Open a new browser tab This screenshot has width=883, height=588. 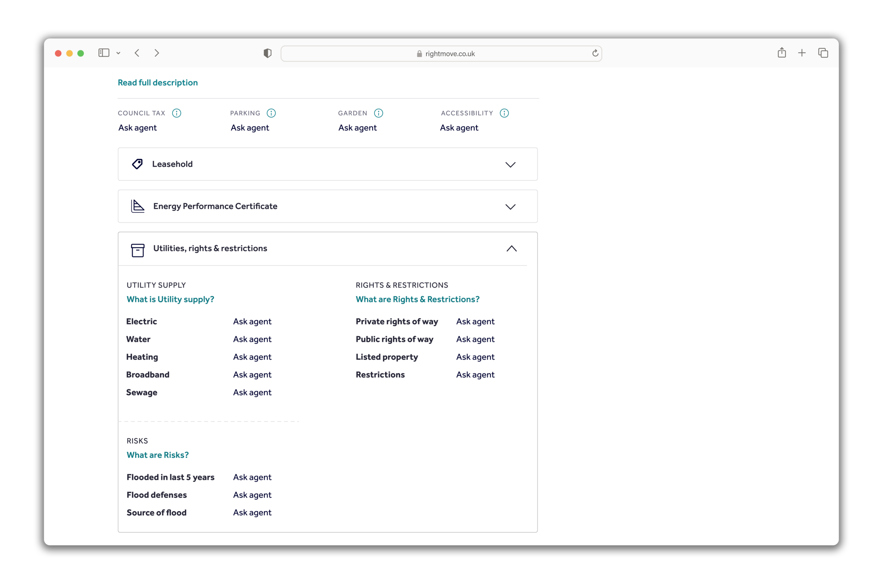tap(801, 53)
